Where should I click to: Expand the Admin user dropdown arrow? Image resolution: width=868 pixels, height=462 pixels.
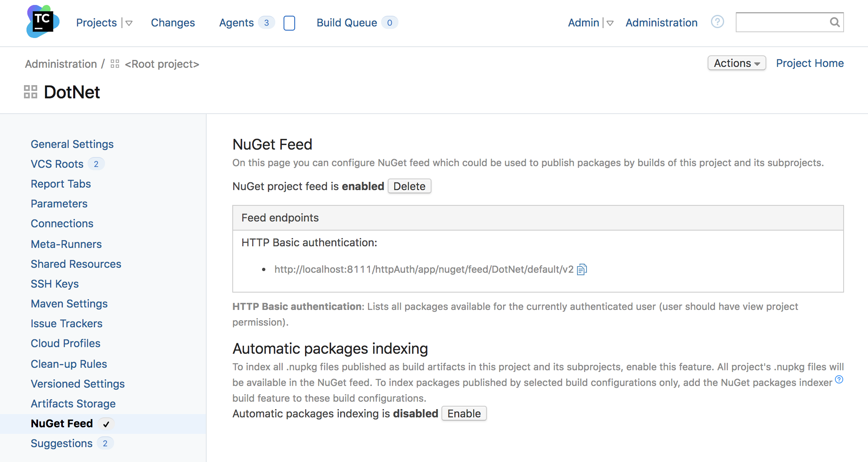point(610,23)
